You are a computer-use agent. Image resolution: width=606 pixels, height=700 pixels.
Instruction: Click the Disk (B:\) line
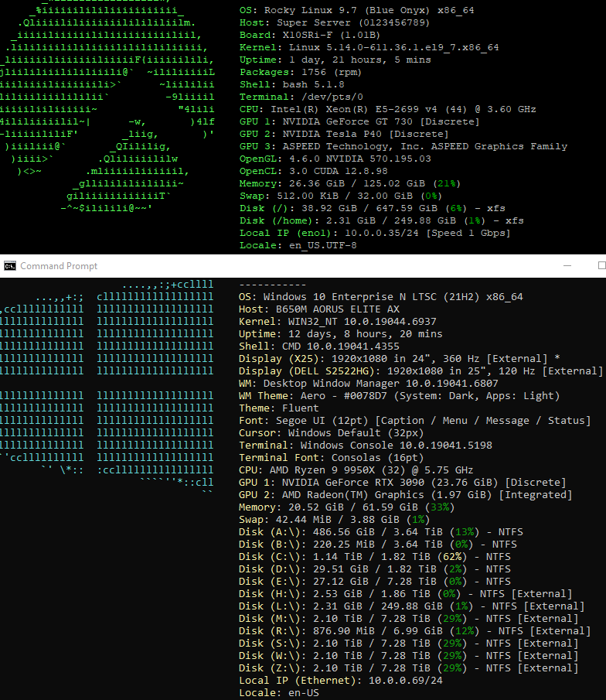(x=377, y=545)
